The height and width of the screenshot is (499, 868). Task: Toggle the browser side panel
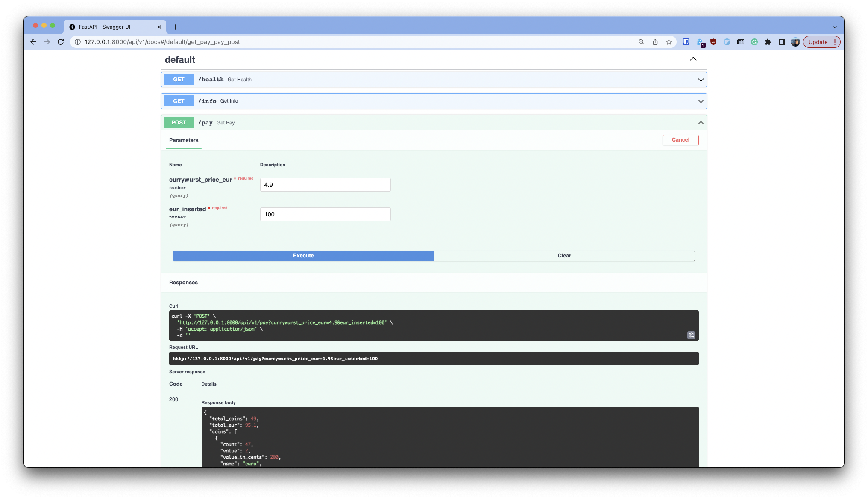click(x=782, y=42)
